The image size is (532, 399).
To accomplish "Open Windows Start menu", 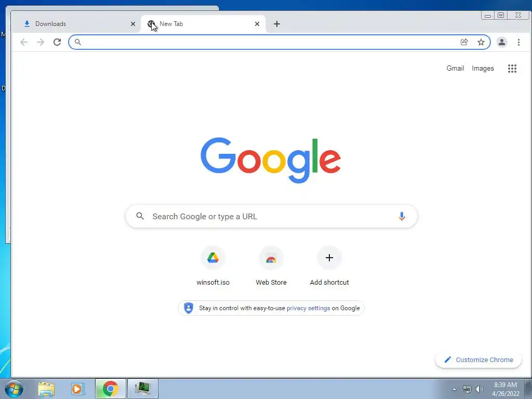I will tap(14, 389).
